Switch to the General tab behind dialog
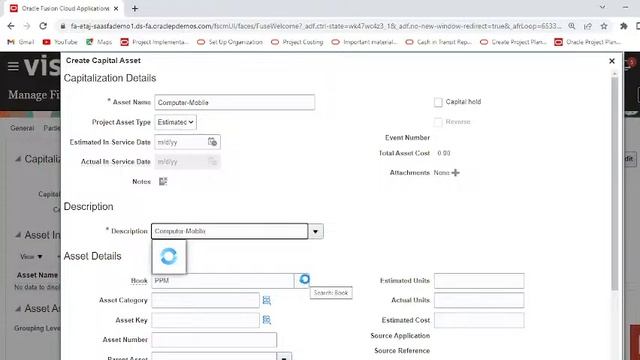This screenshot has height=360, width=640. click(x=22, y=128)
